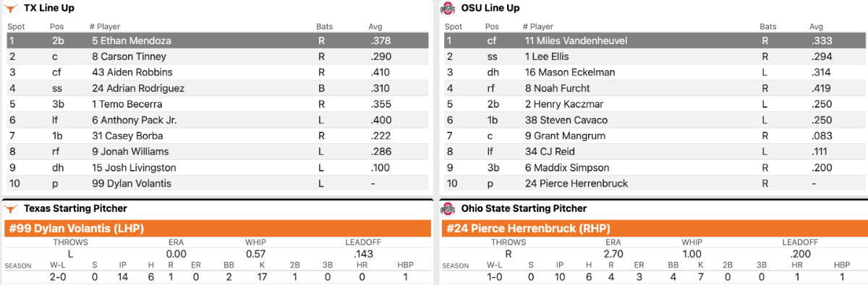
Task: Select Mason Eckelman designated hitter row
Action: (x=654, y=72)
